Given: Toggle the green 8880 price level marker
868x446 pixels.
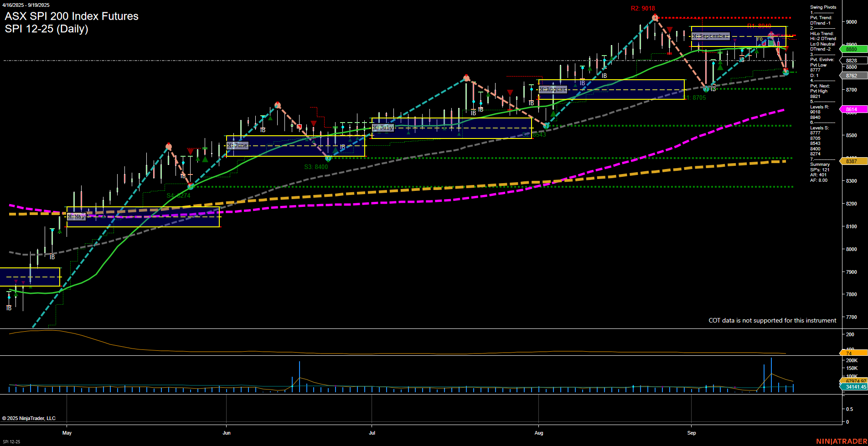Looking at the screenshot, I should click(853, 49).
